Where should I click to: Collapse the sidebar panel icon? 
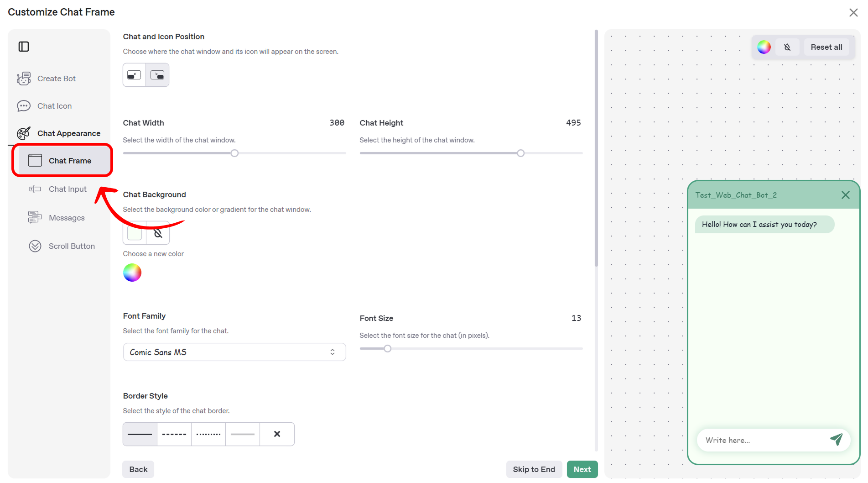(24, 47)
